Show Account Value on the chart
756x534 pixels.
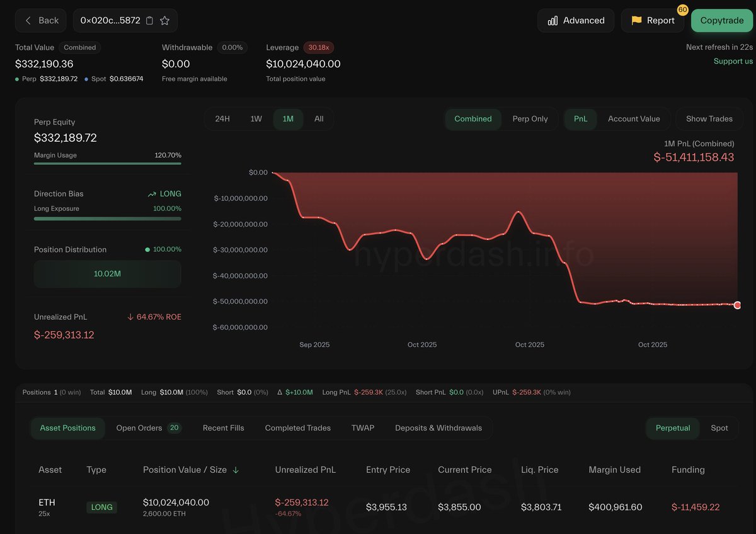[634, 118]
